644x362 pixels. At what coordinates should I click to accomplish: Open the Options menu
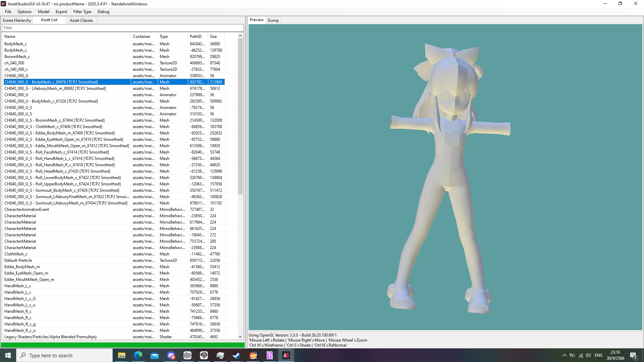click(24, 12)
